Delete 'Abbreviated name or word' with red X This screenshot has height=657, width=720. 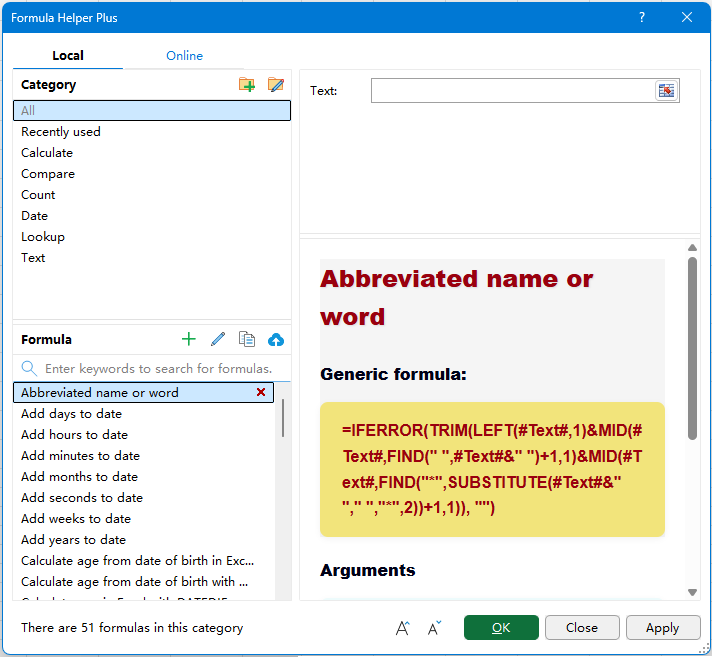(261, 392)
